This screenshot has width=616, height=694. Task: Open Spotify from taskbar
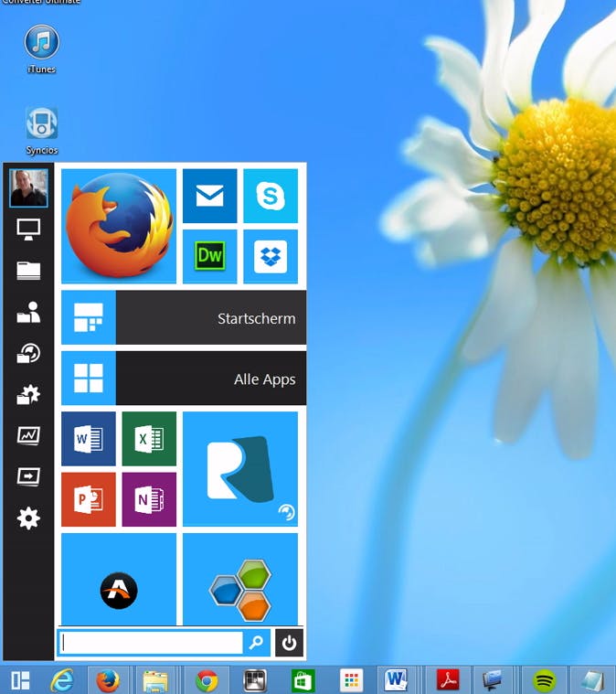point(545,680)
